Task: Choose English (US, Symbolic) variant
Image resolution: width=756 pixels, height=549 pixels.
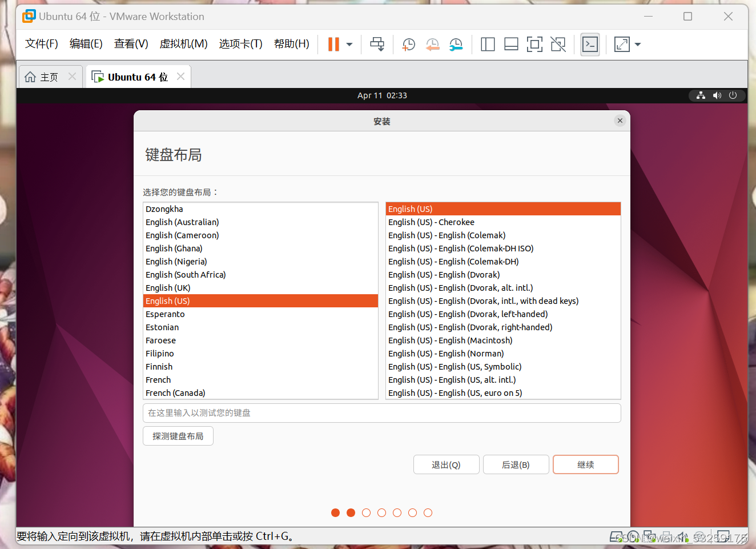Action: pos(503,367)
